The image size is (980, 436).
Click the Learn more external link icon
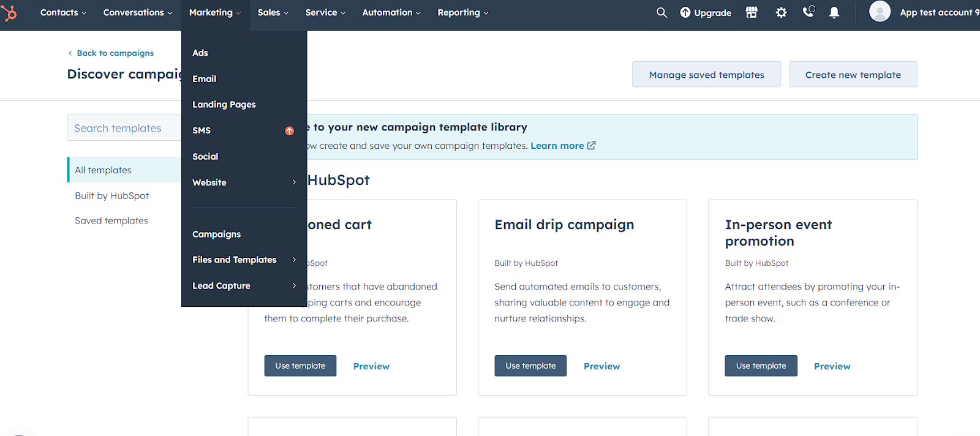pyautogui.click(x=592, y=146)
